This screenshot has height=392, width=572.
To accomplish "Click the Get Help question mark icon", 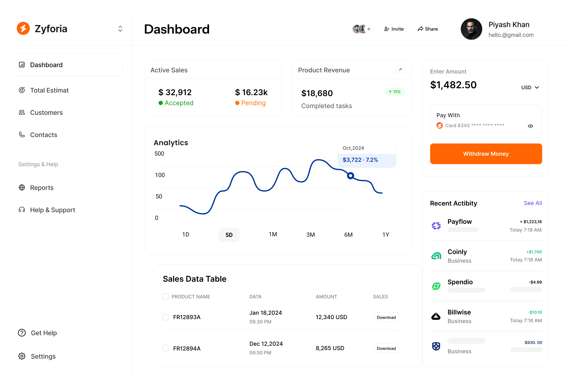I will pyautogui.click(x=22, y=333).
